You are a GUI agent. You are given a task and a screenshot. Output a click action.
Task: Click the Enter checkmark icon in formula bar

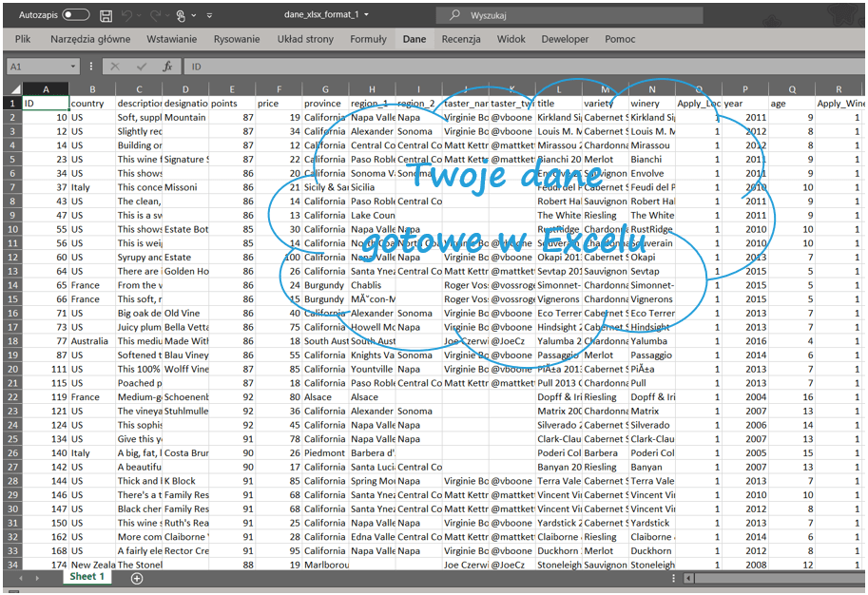141,67
